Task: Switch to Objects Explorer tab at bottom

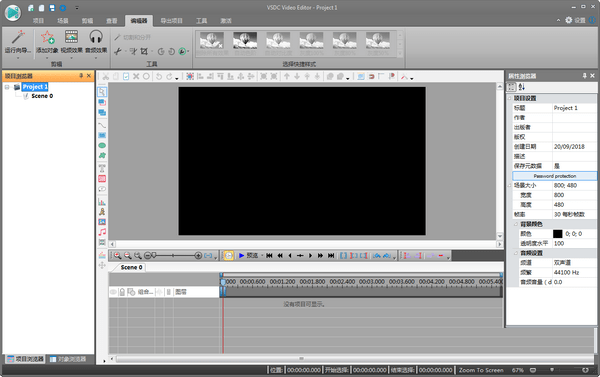Action: click(x=68, y=359)
